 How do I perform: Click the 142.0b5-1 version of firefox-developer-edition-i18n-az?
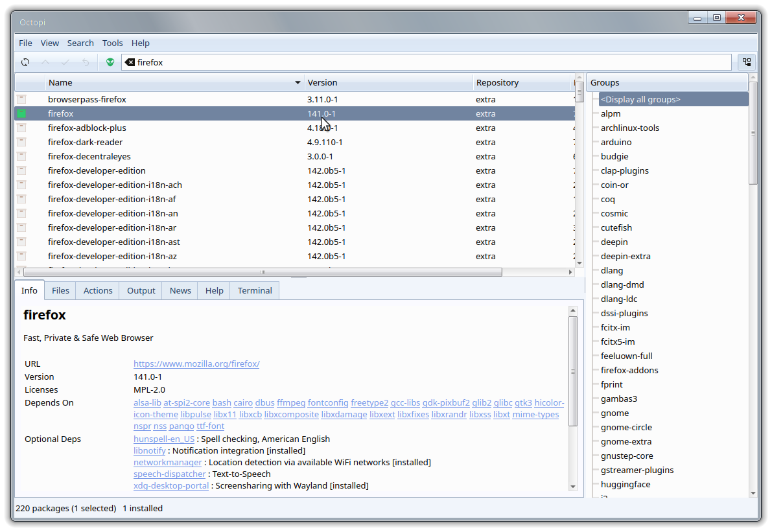pos(327,257)
